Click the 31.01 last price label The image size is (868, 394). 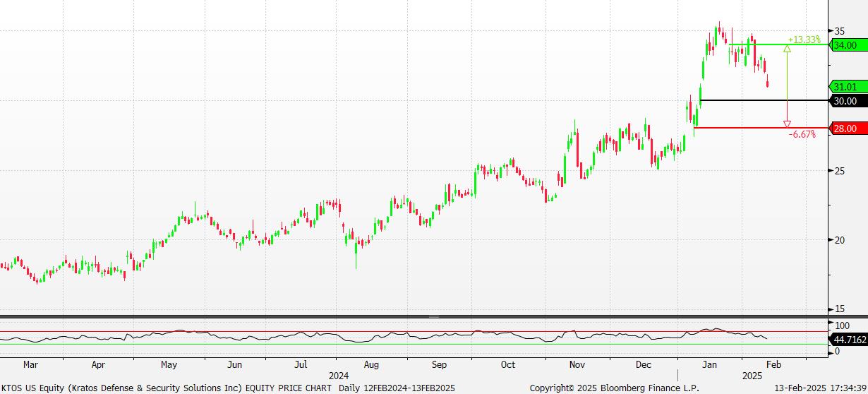coord(848,87)
